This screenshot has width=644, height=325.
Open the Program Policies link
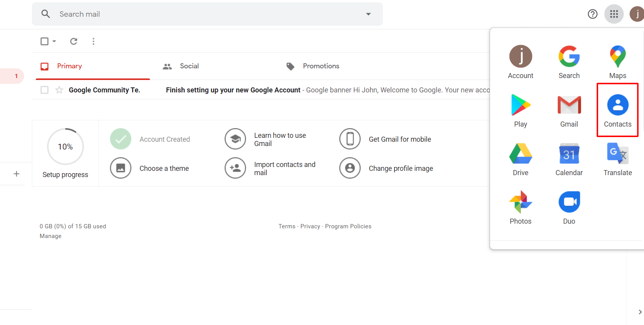pyautogui.click(x=348, y=226)
